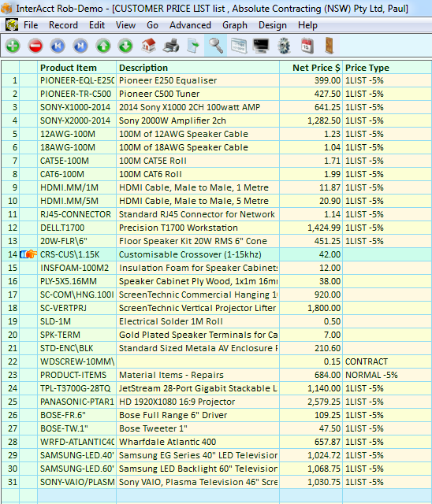Click Electrical Solder 1M Roll description
This screenshot has width=432, height=504.
[x=198, y=321]
